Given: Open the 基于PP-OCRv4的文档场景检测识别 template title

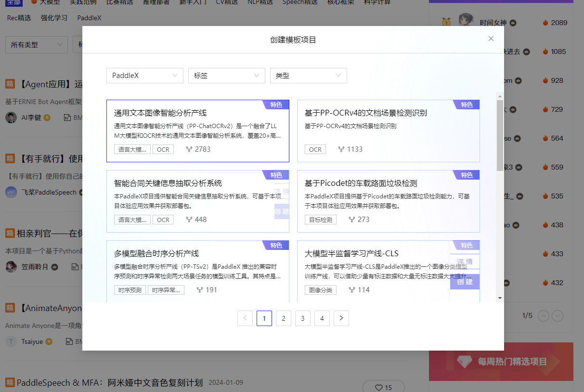Looking at the screenshot, I should 366,113.
